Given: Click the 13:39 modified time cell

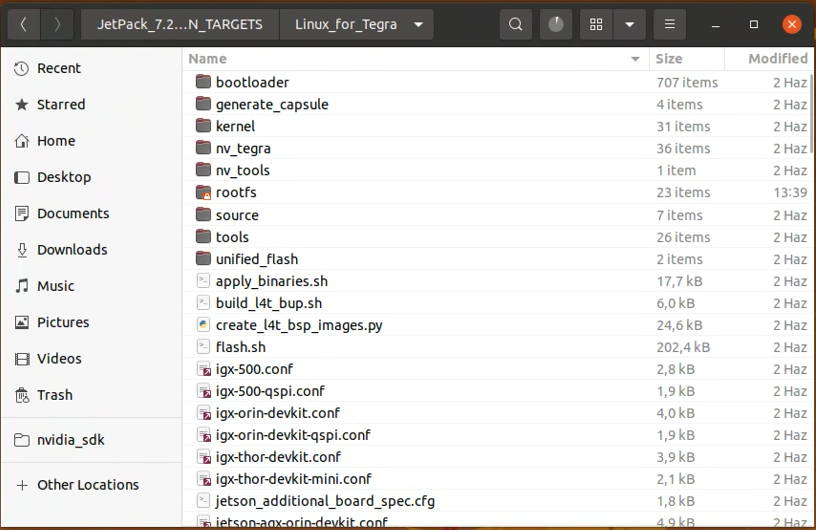Looking at the screenshot, I should tap(790, 193).
